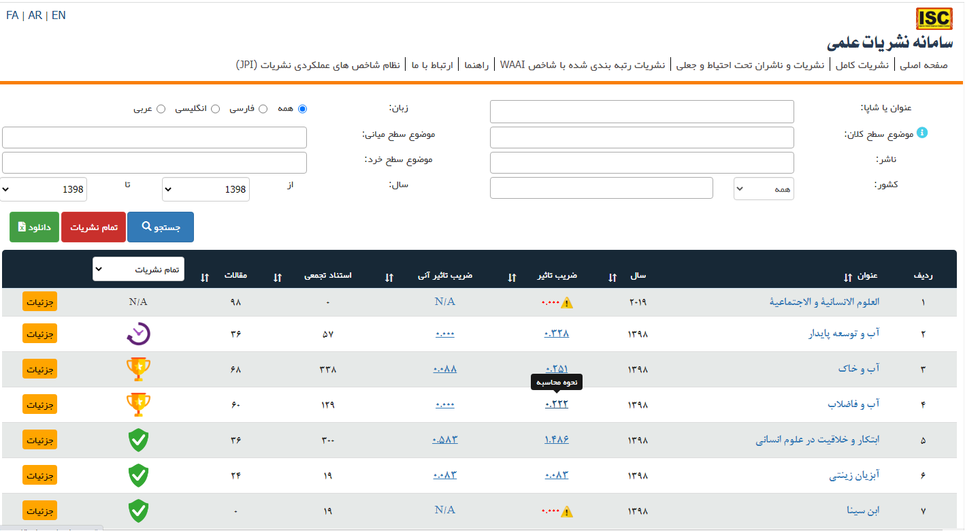The height and width of the screenshot is (531, 980).
Task: Click warning icon in row 1
Action: 566,302
